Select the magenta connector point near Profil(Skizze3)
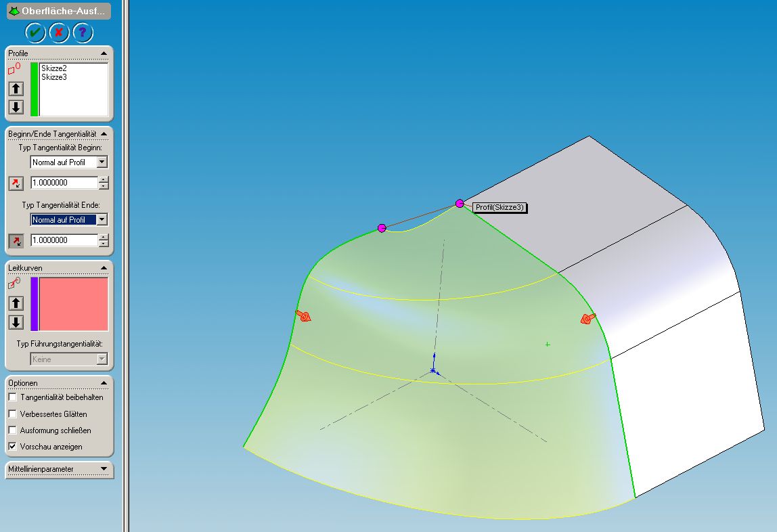Viewport: 777px width, 532px height. coord(460,204)
